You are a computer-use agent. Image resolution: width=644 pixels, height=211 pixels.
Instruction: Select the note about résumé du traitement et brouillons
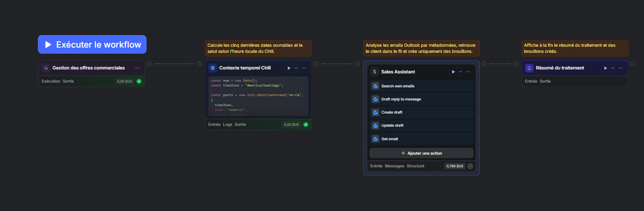(575, 48)
